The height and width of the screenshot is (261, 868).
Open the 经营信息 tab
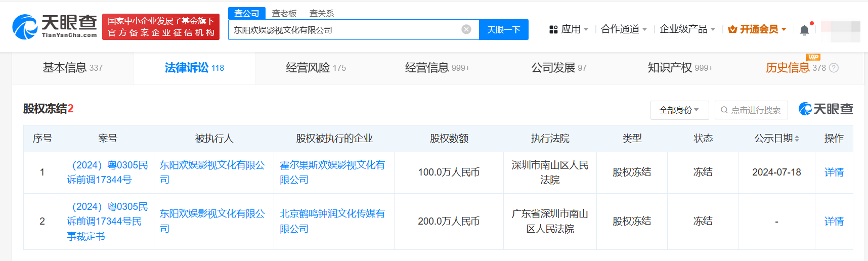(437, 68)
